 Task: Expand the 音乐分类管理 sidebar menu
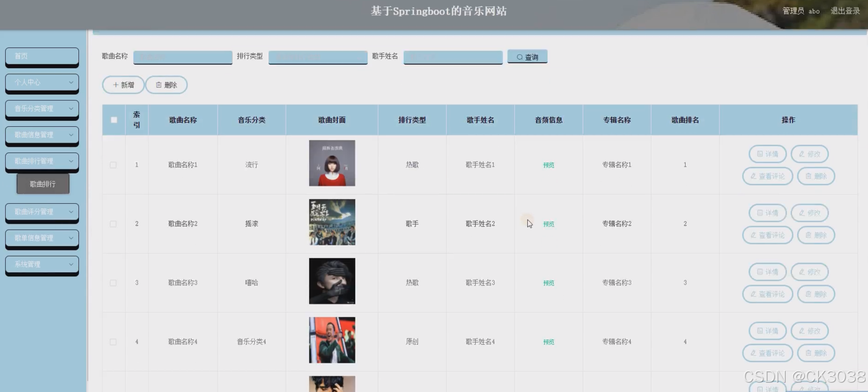pos(42,109)
